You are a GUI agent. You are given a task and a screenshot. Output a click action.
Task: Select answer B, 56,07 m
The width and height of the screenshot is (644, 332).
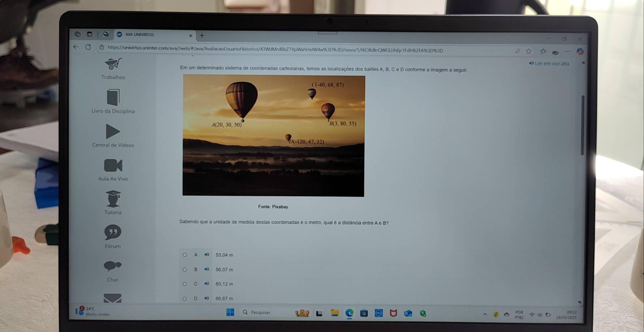point(185,269)
